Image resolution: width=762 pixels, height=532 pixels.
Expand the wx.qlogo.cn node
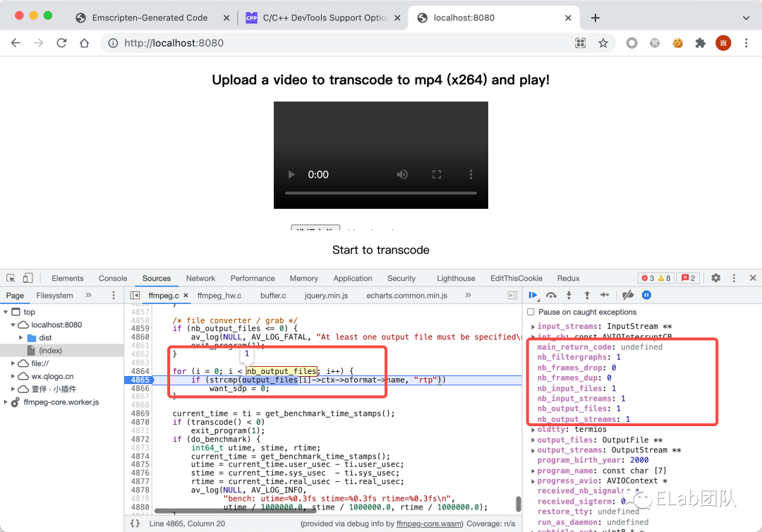pos(13,376)
